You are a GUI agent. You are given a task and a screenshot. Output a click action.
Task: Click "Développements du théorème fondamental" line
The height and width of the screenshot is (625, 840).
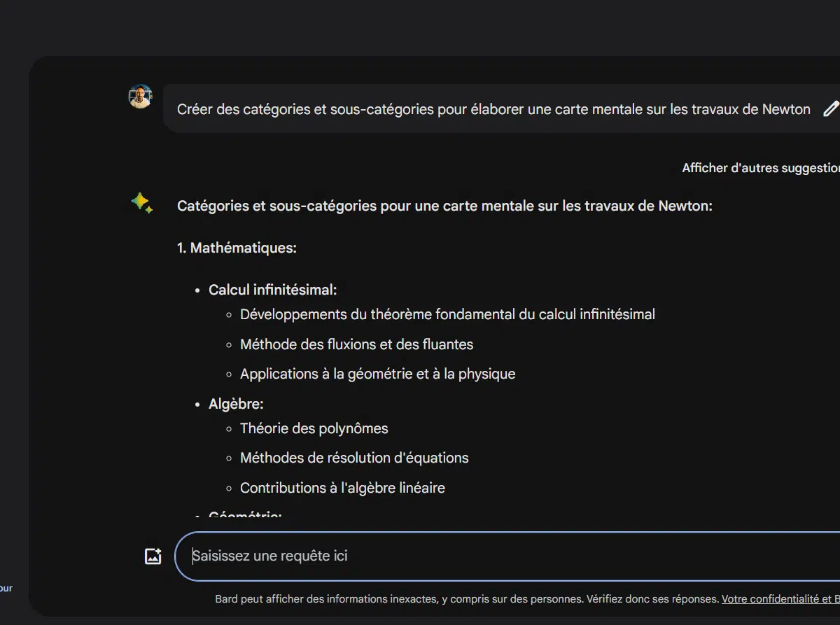447,314
